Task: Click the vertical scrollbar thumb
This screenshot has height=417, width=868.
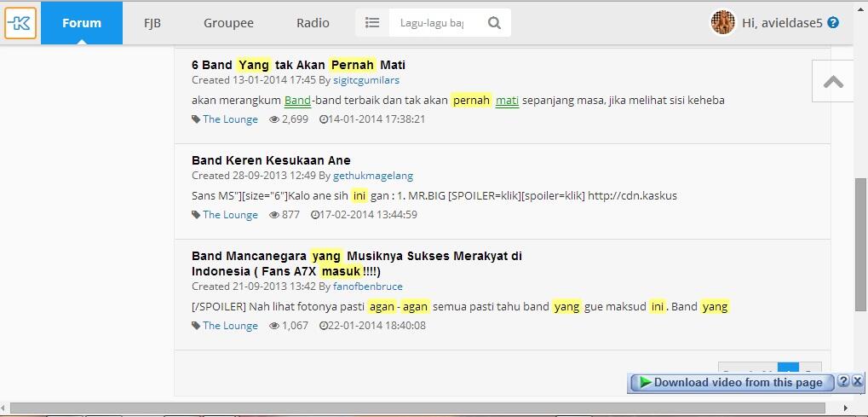Action: 861,244
